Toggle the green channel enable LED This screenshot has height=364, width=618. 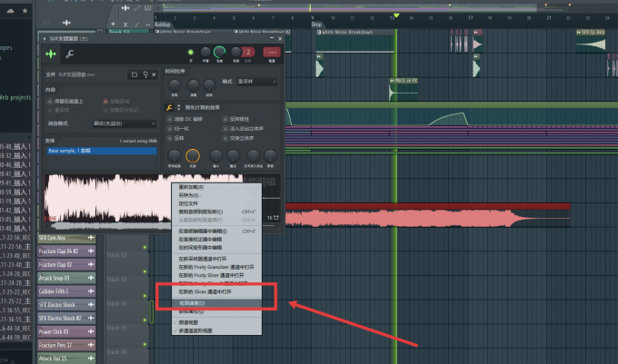[191, 53]
